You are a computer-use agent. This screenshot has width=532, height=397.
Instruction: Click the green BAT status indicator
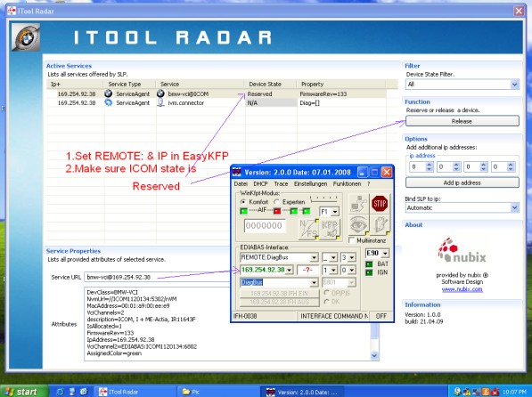click(369, 264)
